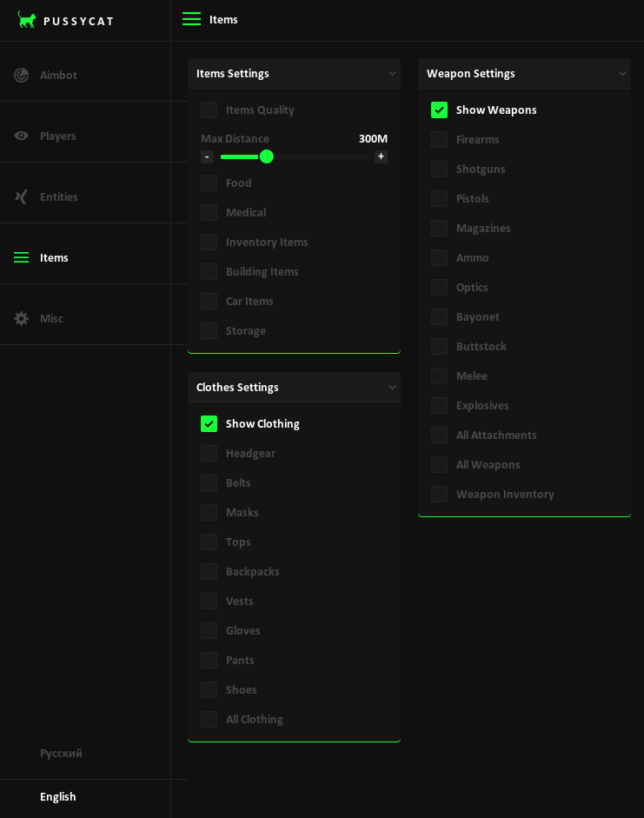The image size is (644, 818).
Task: Click the green cat logo
Action: click(x=27, y=19)
